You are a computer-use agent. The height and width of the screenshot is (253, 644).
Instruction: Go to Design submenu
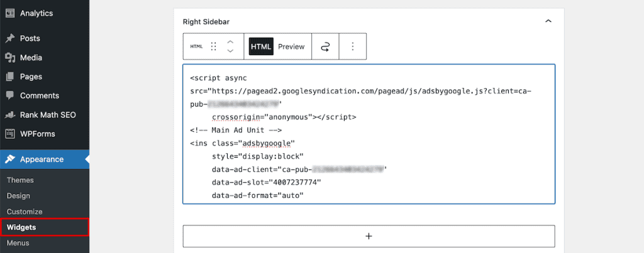pos(18,196)
